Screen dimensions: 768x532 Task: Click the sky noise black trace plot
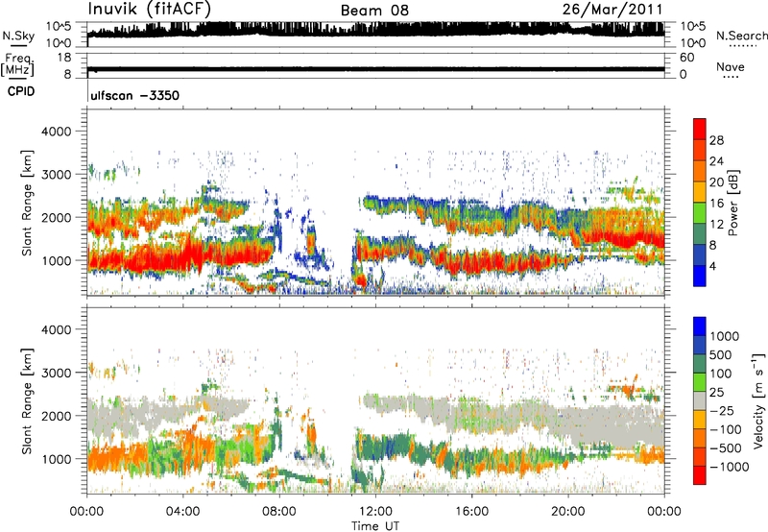pyautogui.click(x=375, y=30)
